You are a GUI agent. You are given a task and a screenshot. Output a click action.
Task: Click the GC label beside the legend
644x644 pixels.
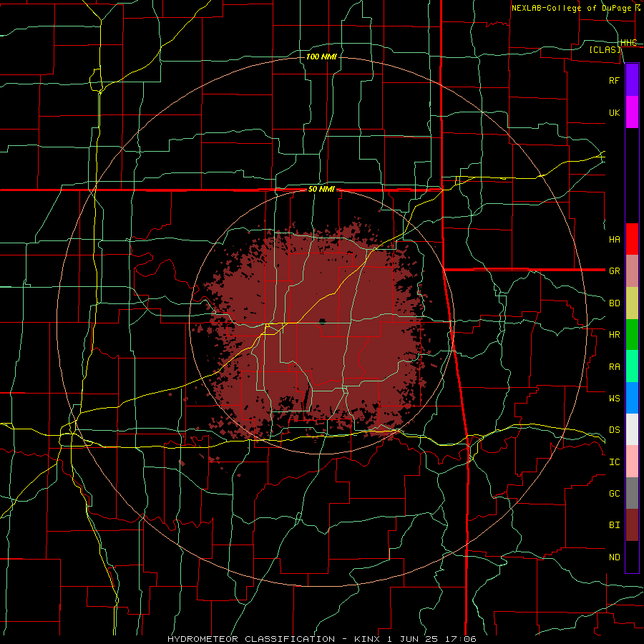click(614, 494)
